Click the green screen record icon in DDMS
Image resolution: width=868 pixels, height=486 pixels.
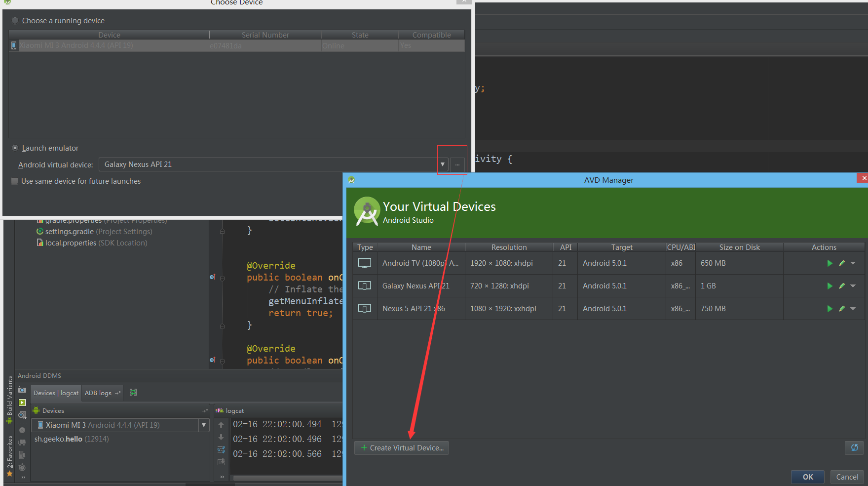[22, 403]
